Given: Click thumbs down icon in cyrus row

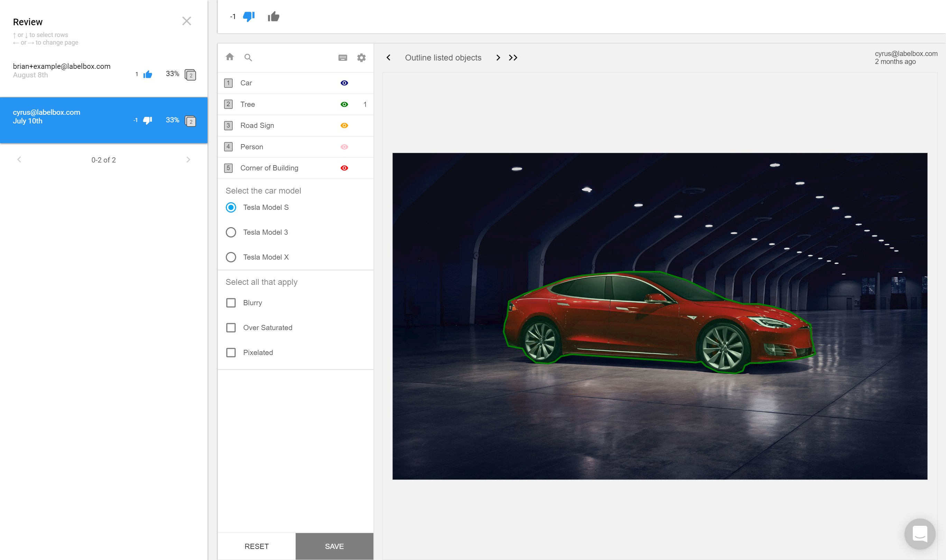Looking at the screenshot, I should tap(148, 120).
